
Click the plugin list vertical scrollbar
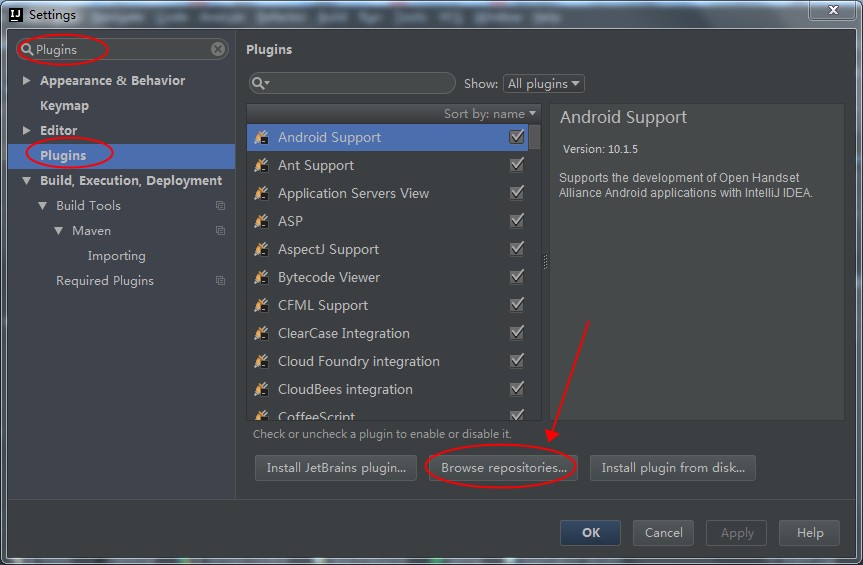pyautogui.click(x=534, y=137)
